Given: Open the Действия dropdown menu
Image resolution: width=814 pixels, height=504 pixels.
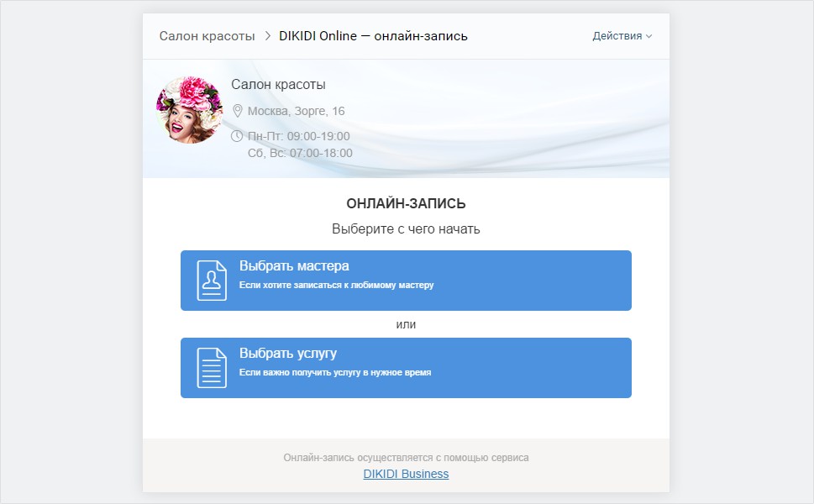Looking at the screenshot, I should 622,36.
